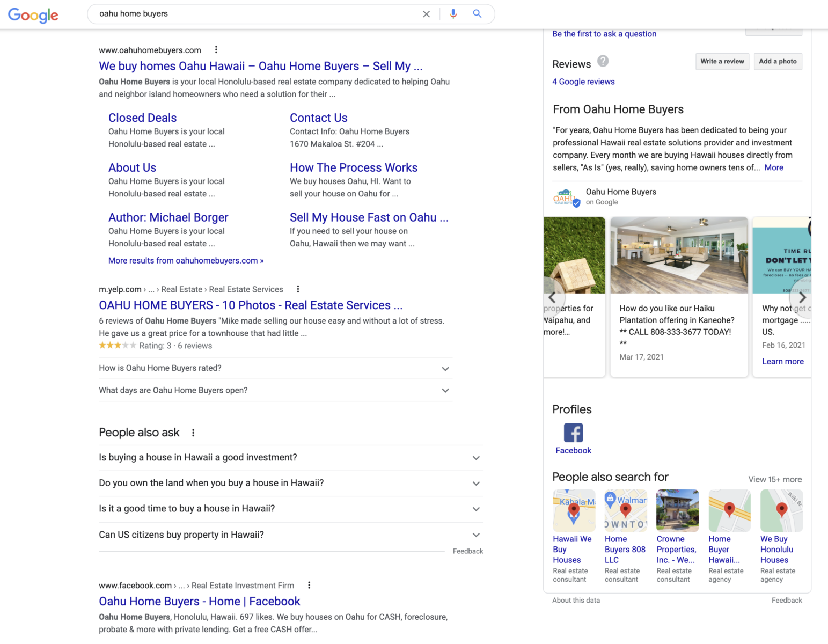Open the 4 Google reviews link

click(x=583, y=82)
